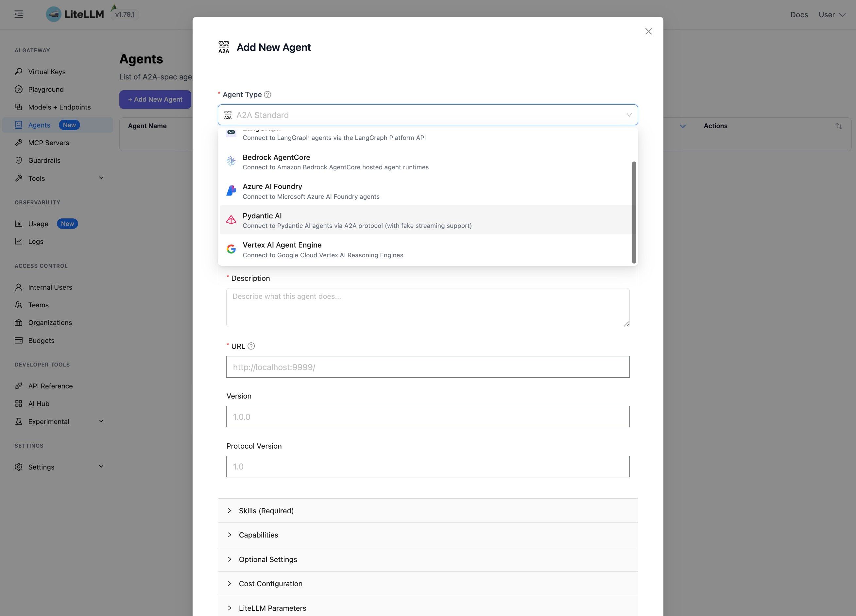Screen dimensions: 856x616
Task: Click the API Reference icon
Action: coord(19,386)
